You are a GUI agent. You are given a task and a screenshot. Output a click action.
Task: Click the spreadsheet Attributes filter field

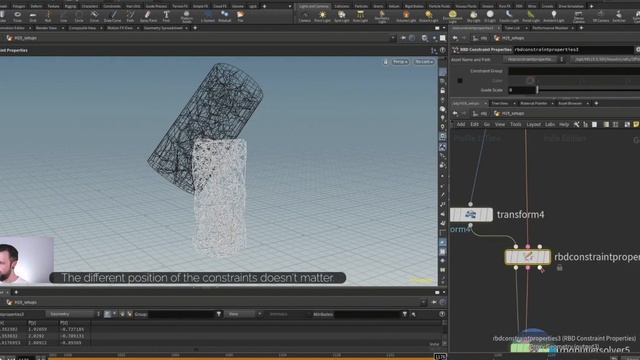(x=367, y=314)
